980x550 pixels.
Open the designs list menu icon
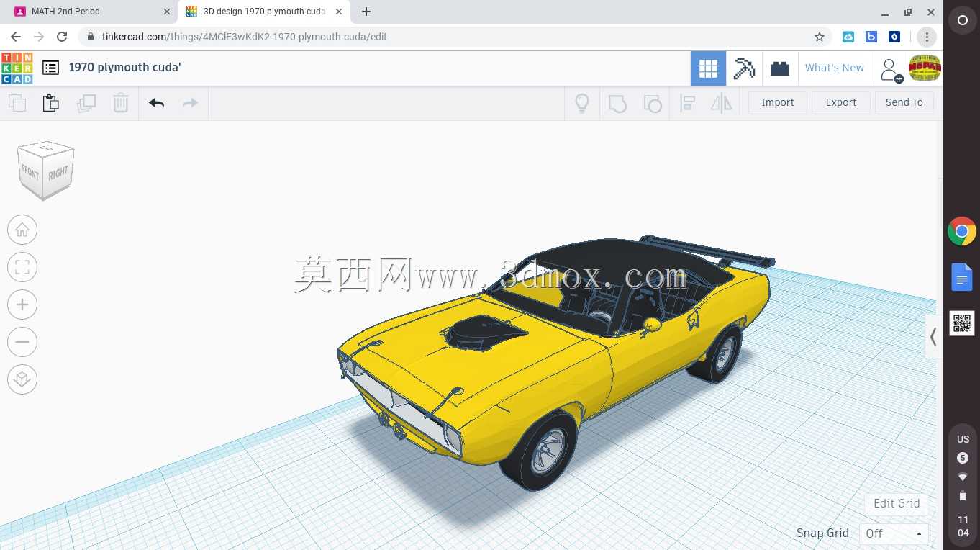(50, 68)
